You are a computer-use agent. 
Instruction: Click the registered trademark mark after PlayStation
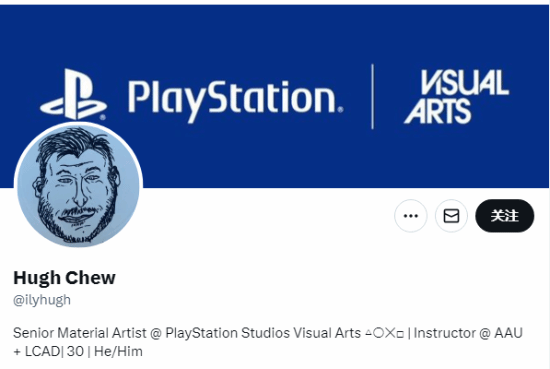(340, 109)
